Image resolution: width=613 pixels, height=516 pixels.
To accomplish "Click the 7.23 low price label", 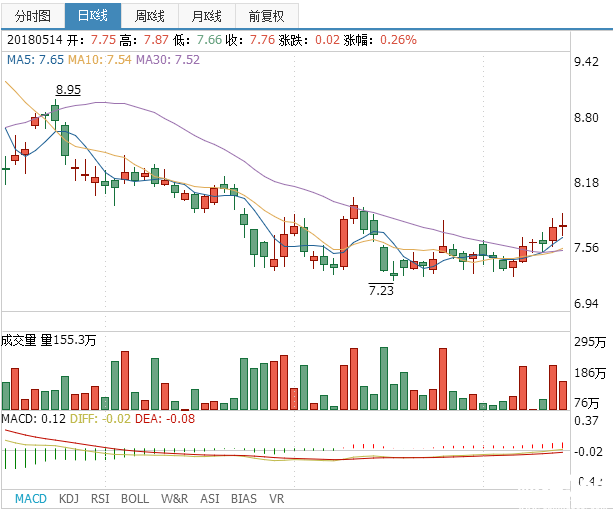I will click(x=381, y=290).
